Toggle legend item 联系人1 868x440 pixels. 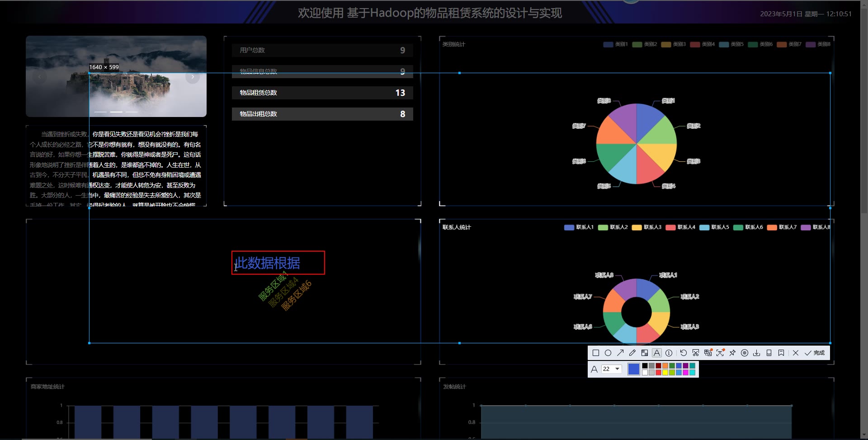coord(579,227)
